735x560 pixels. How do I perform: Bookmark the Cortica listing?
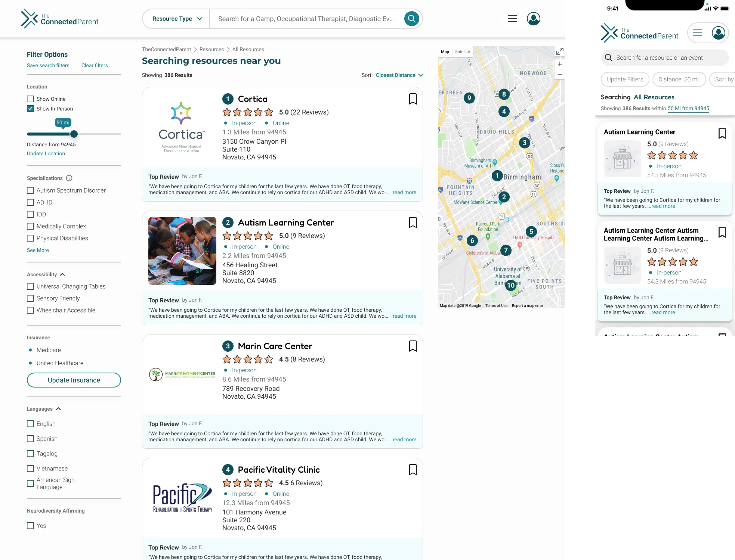pyautogui.click(x=413, y=99)
